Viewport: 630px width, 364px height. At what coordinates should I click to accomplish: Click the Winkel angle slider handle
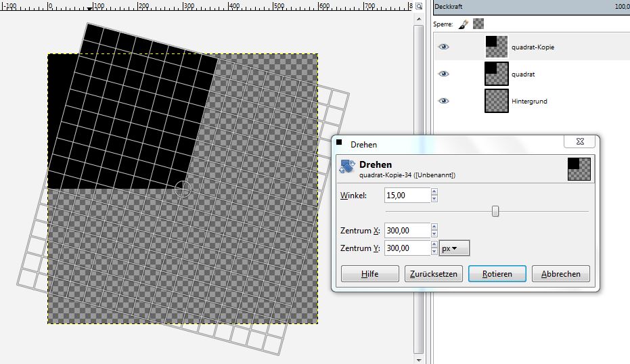(x=495, y=212)
